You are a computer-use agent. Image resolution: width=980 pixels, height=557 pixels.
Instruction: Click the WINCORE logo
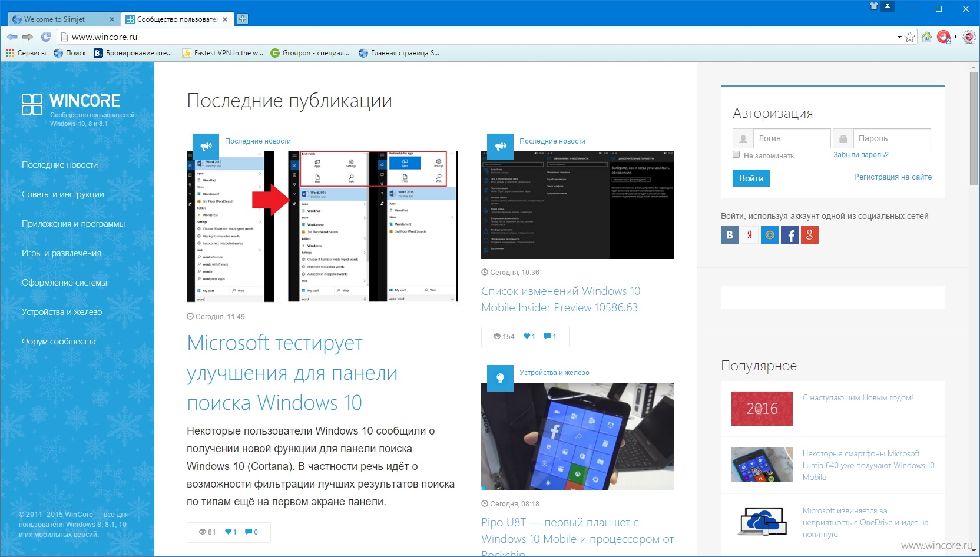[x=71, y=104]
